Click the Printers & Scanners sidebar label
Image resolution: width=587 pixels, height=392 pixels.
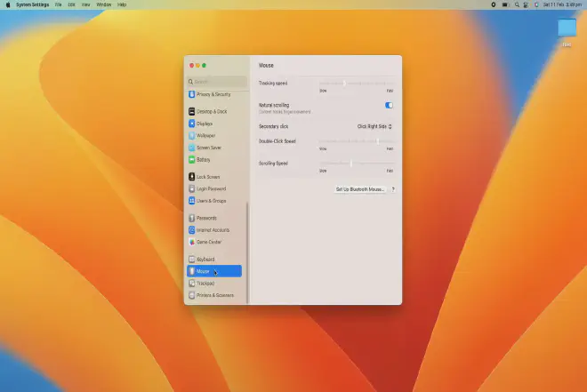[215, 295]
